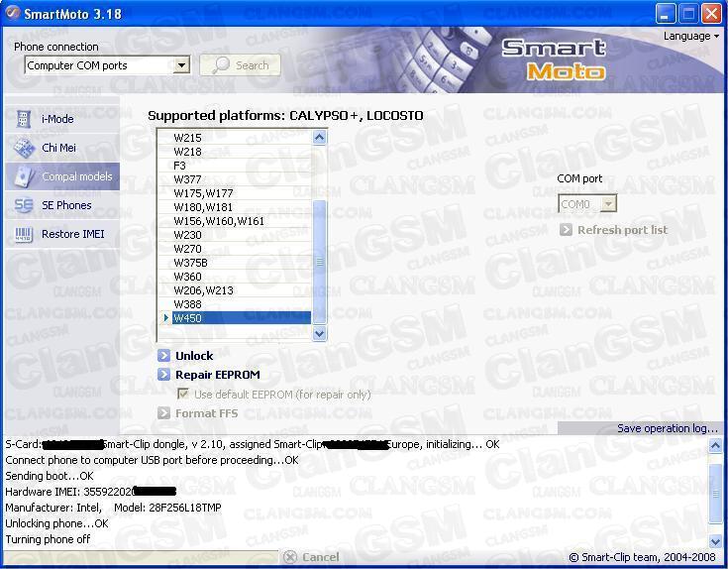Click the Cancel label
This screenshot has width=728, height=569.
tap(320, 556)
